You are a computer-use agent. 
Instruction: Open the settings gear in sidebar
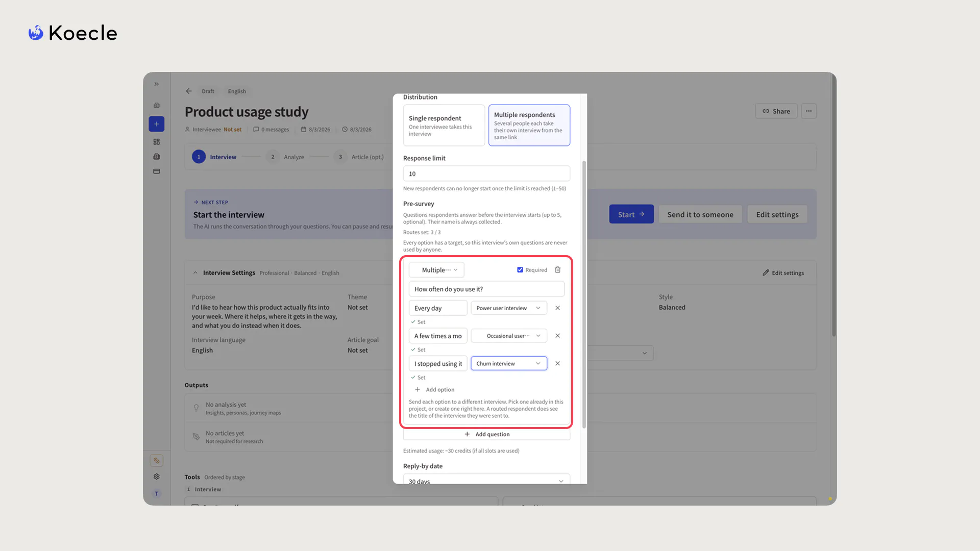157,477
